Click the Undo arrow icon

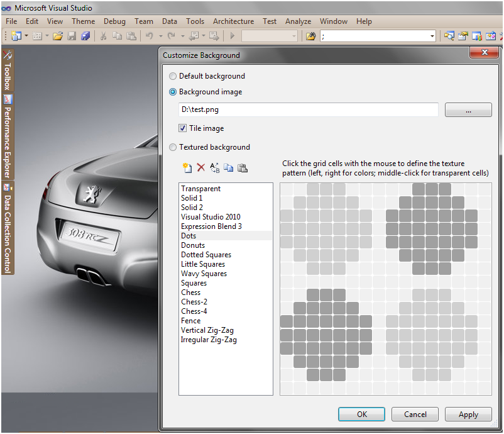point(149,36)
